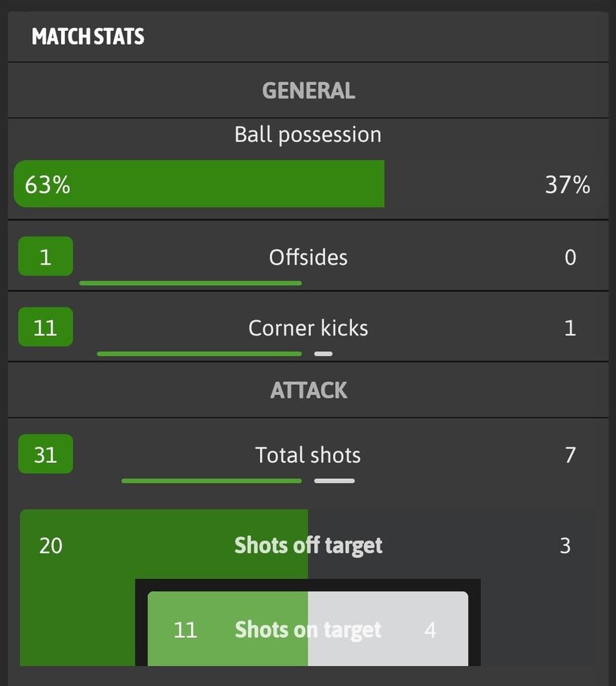
Task: Click the green corner kicks badge showing 11
Action: [46, 328]
